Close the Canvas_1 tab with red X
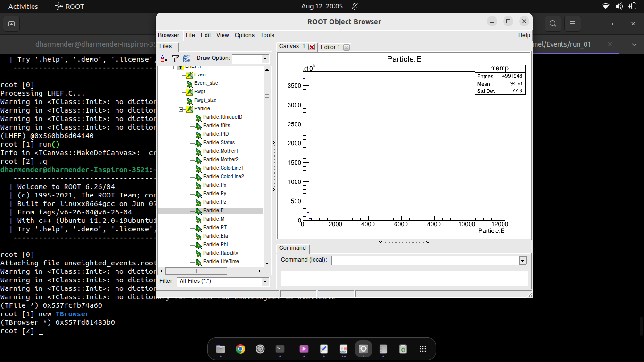 pos(311,47)
